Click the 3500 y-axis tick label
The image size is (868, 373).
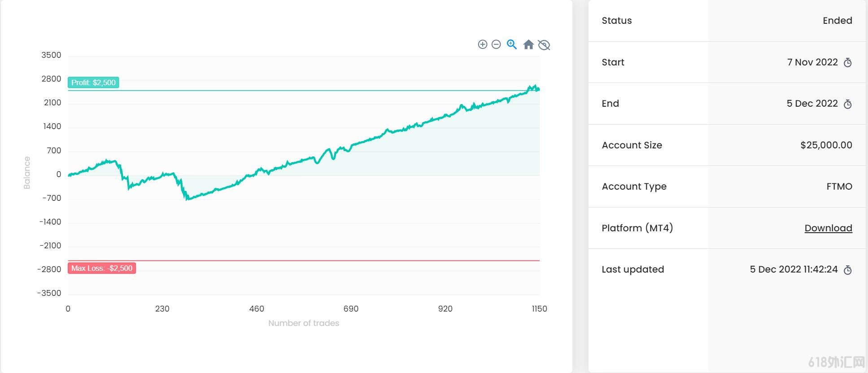coord(51,55)
